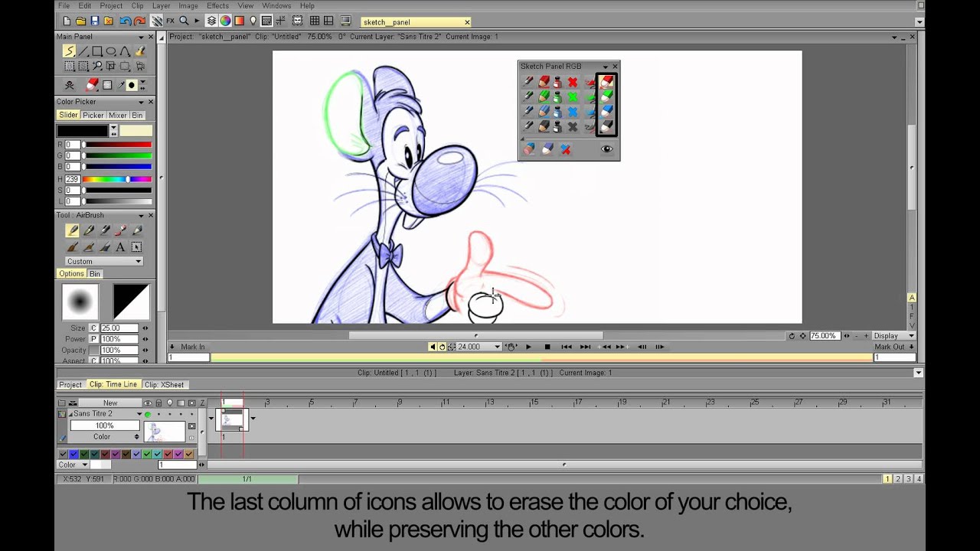Click the green X clear icon in Sketch Panel
This screenshot has width=980, height=551.
pyautogui.click(x=572, y=97)
